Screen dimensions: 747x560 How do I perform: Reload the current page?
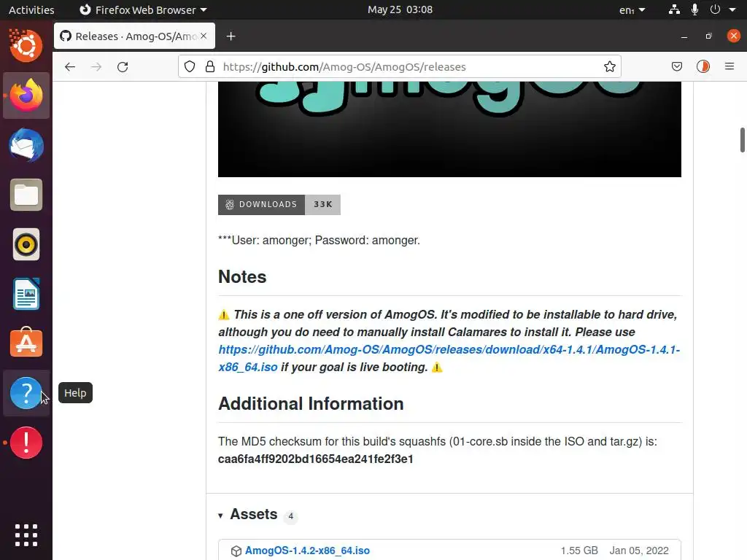(x=123, y=66)
